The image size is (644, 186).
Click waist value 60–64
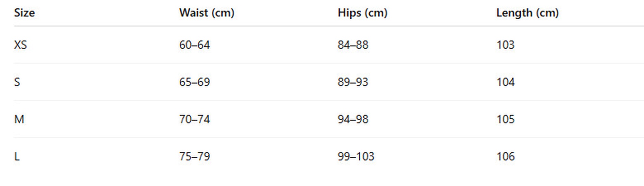tap(194, 45)
